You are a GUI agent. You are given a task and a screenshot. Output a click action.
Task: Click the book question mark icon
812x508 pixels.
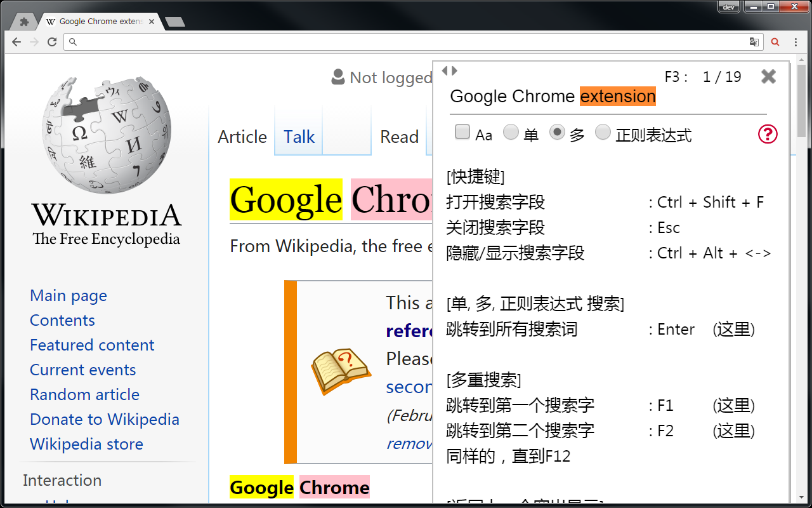pos(340,371)
